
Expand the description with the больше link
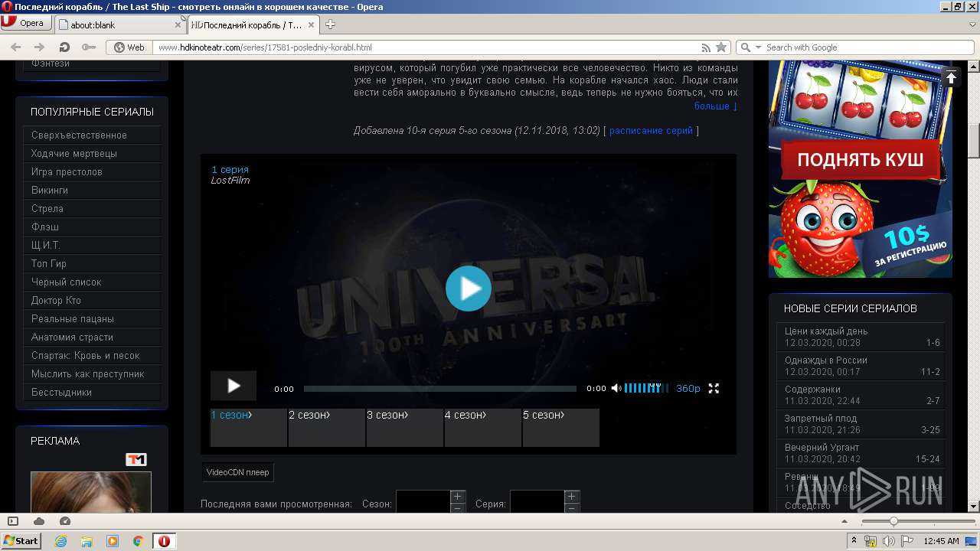tap(716, 106)
